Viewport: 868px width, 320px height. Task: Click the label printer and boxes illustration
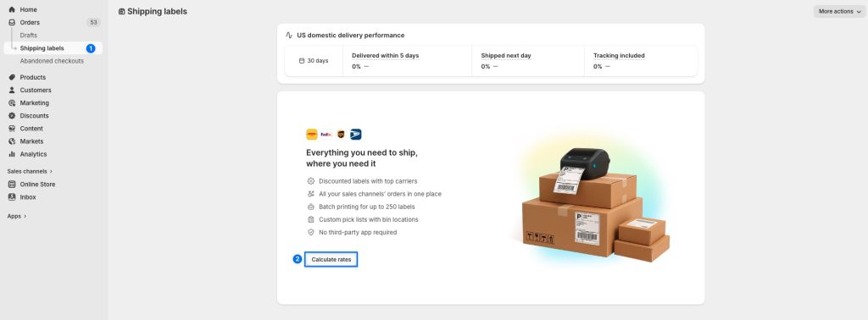(x=595, y=205)
